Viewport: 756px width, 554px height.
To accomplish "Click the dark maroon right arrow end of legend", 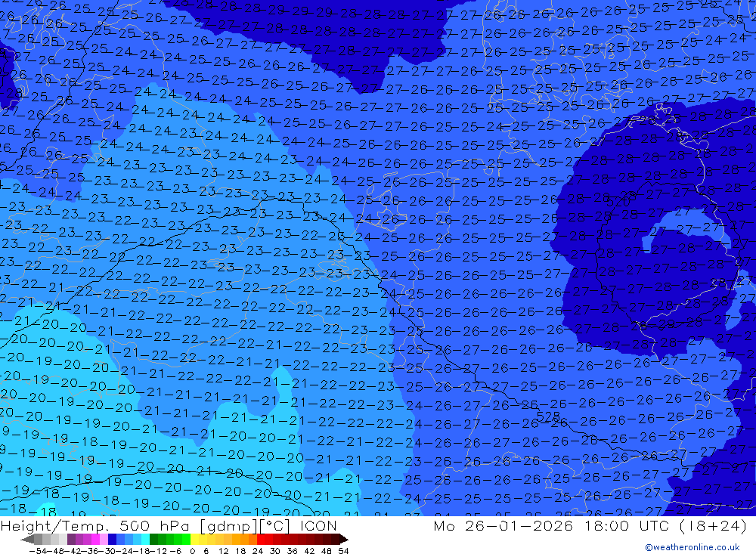I will (x=344, y=539).
